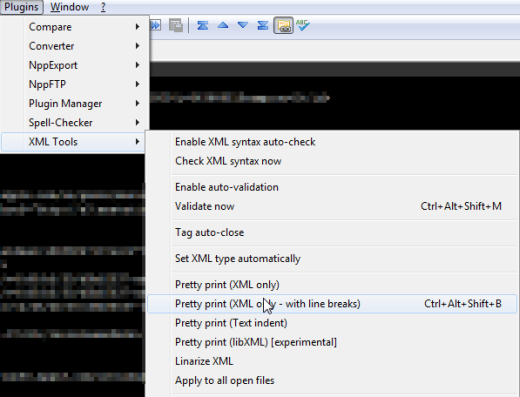
Task: Expand the Compare plugin submenu
Action: 74,27
